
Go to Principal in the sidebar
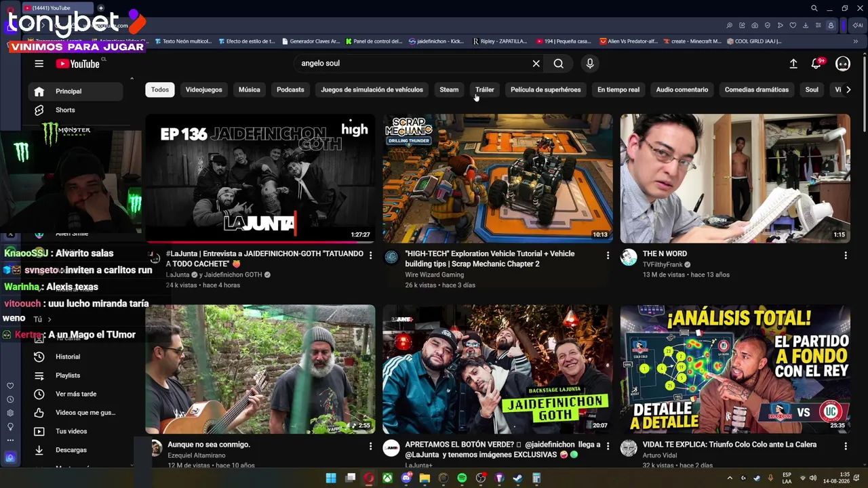click(x=76, y=91)
